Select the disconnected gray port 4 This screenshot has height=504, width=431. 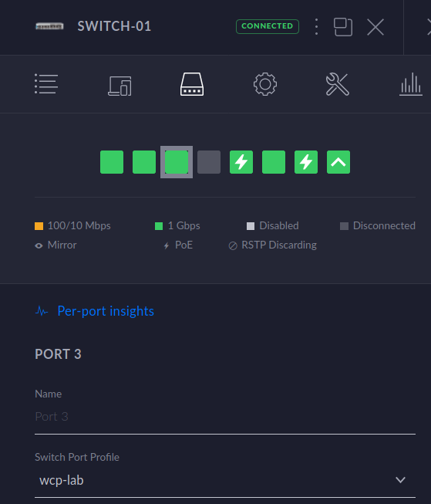(209, 162)
